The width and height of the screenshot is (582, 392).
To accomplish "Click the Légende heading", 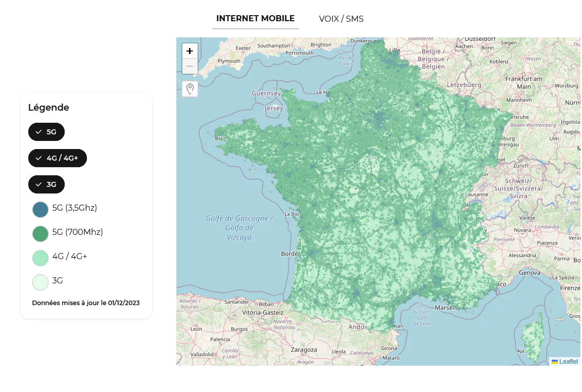I will 48,108.
